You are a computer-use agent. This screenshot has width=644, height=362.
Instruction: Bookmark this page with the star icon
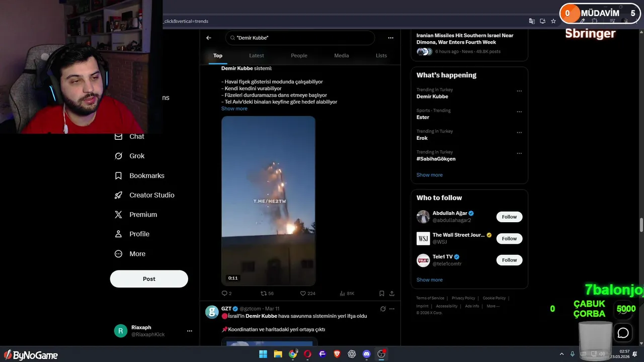click(x=553, y=21)
